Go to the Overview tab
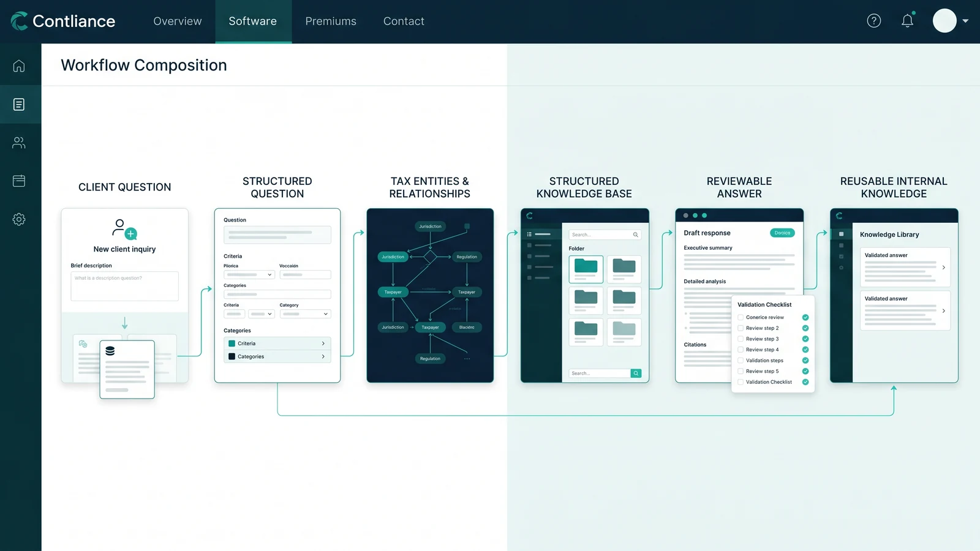Viewport: 980px width, 551px height. [x=178, y=21]
